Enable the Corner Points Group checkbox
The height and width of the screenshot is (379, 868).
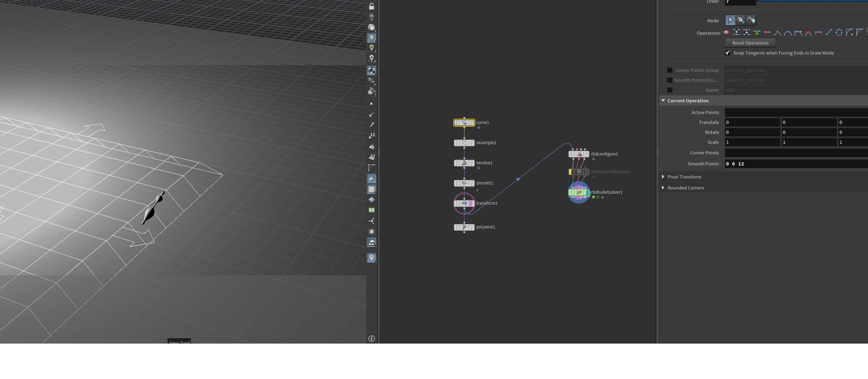pyautogui.click(x=670, y=70)
